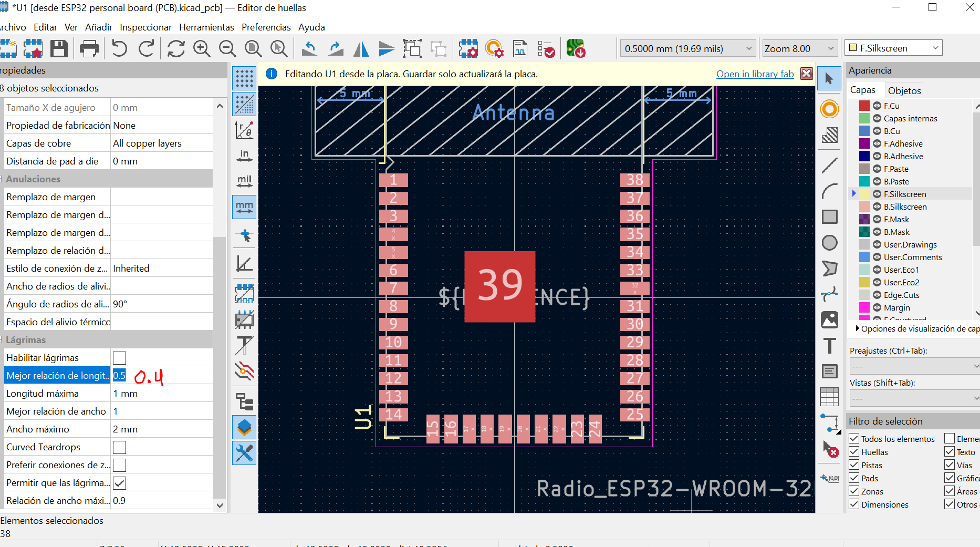Viewport: 980px width, 547px height.
Task: Open the Editar menu
Action: click(x=45, y=27)
